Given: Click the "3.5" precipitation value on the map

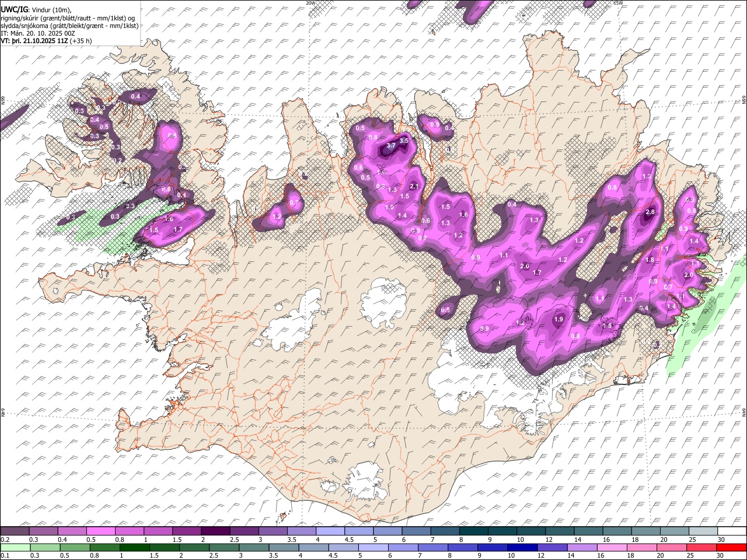Looking at the screenshot, I should [x=403, y=141].
